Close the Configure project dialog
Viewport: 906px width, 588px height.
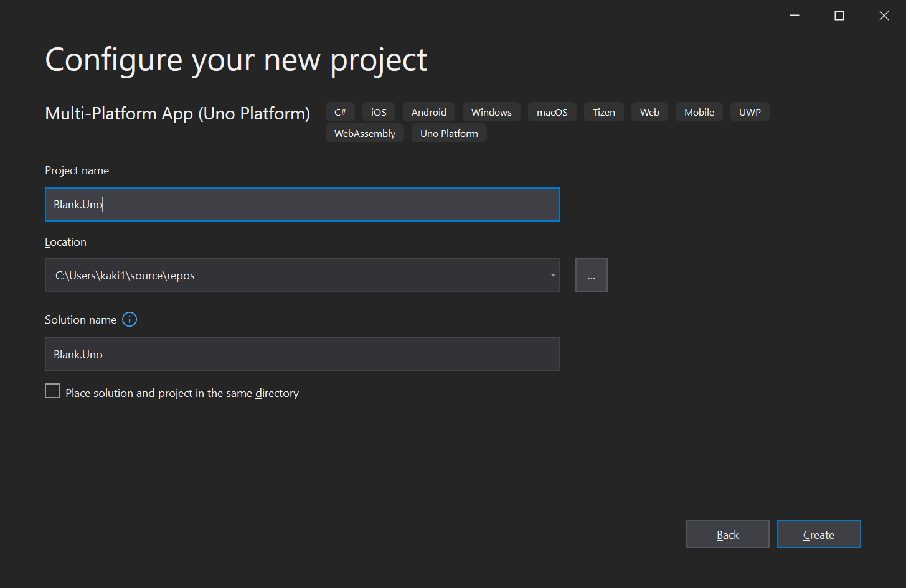[x=884, y=16]
